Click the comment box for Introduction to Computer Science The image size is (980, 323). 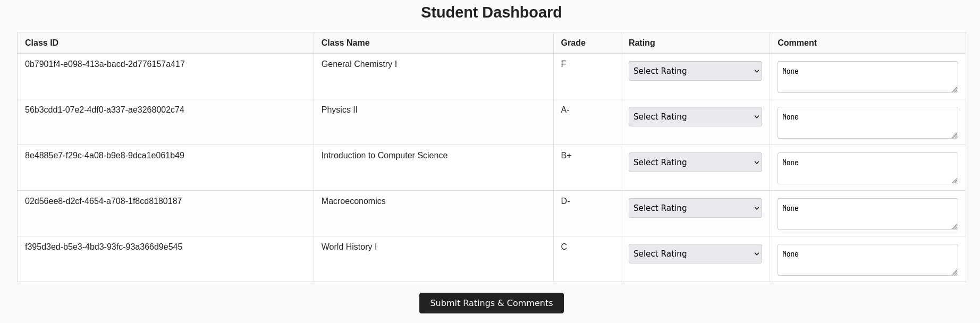coord(867,168)
